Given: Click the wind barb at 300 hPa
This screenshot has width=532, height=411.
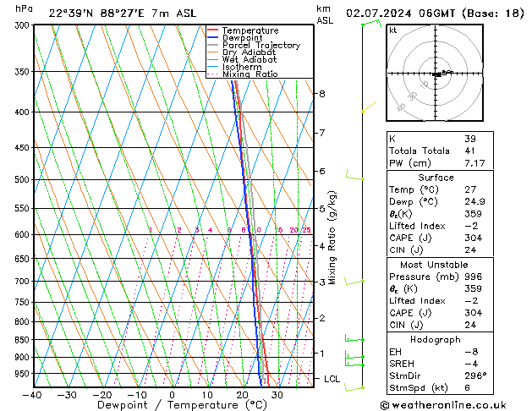Looking at the screenshot, I should pos(370,23).
